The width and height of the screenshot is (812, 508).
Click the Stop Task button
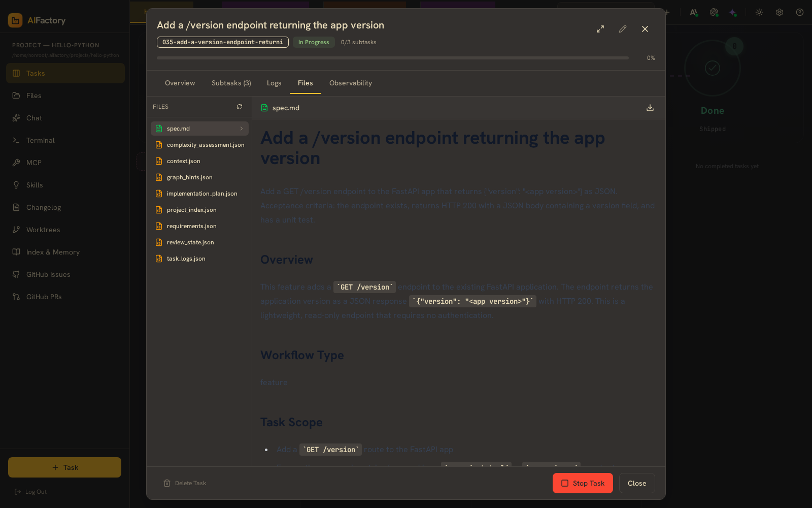point(583,483)
